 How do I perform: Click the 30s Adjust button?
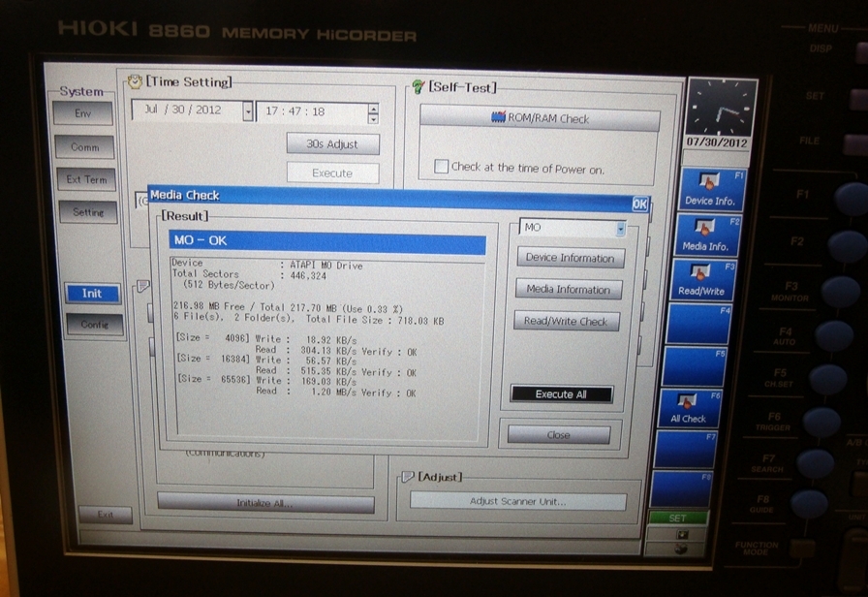pyautogui.click(x=332, y=144)
